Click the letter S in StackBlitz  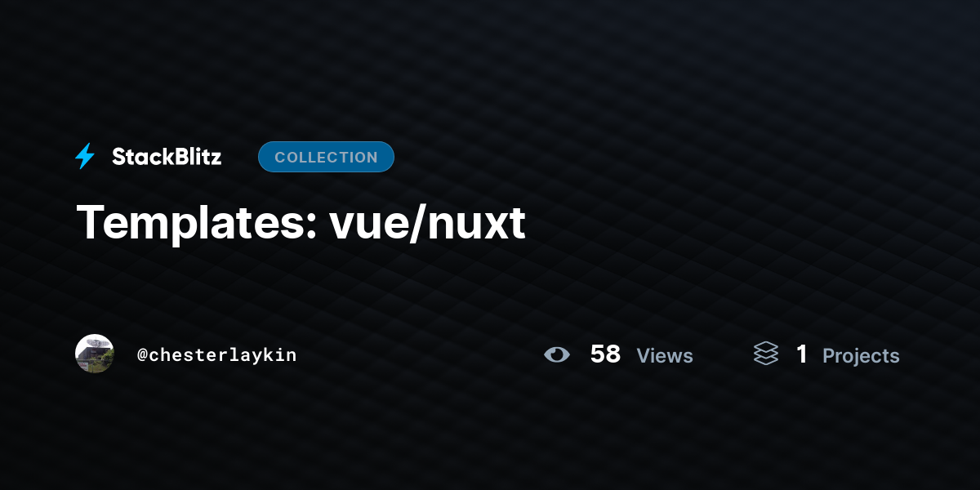pos(119,157)
